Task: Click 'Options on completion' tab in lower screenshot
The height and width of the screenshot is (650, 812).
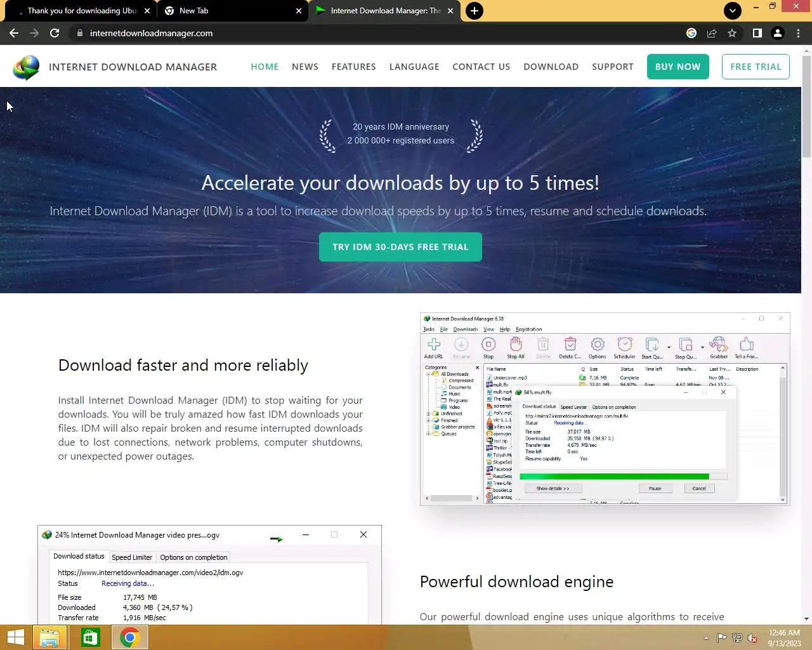Action: (x=193, y=557)
